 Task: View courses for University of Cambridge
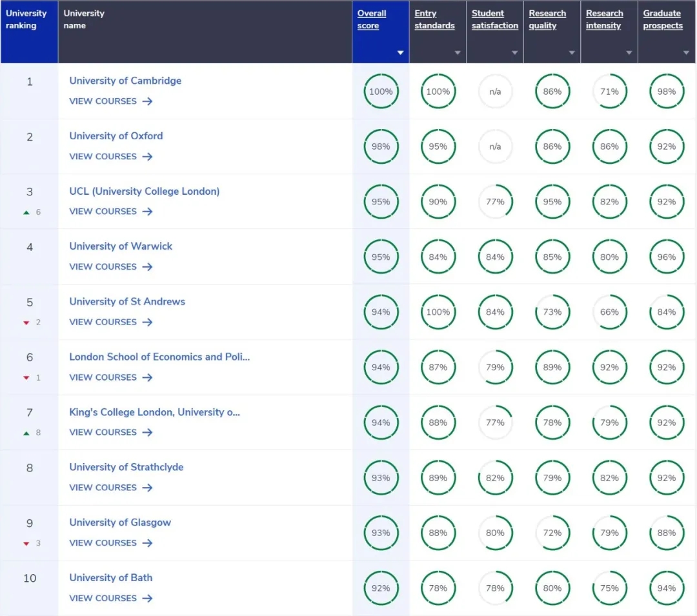tap(111, 101)
